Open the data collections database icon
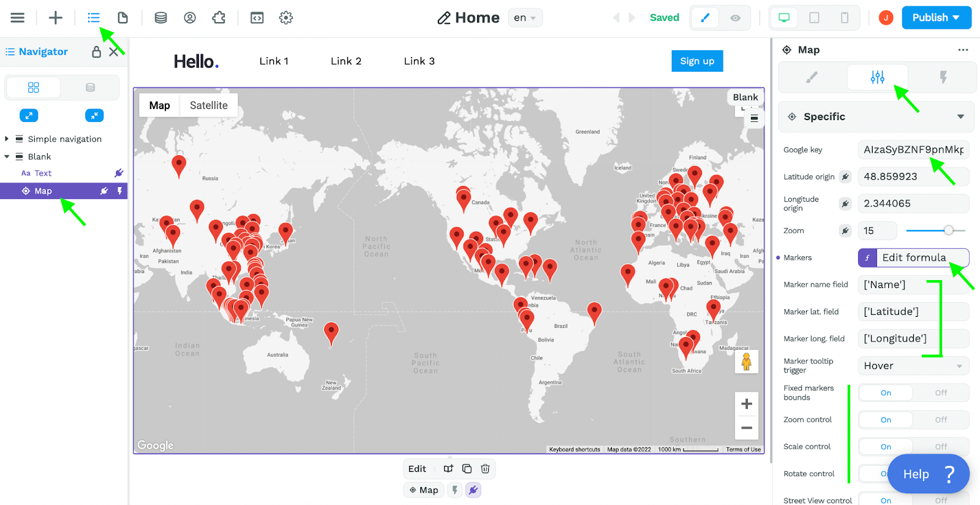 160,18
